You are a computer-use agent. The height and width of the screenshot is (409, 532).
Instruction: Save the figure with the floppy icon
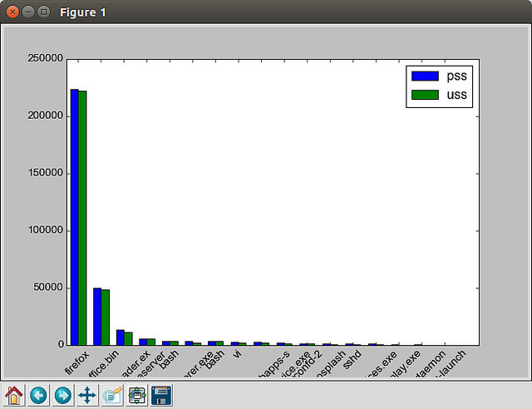point(161,395)
